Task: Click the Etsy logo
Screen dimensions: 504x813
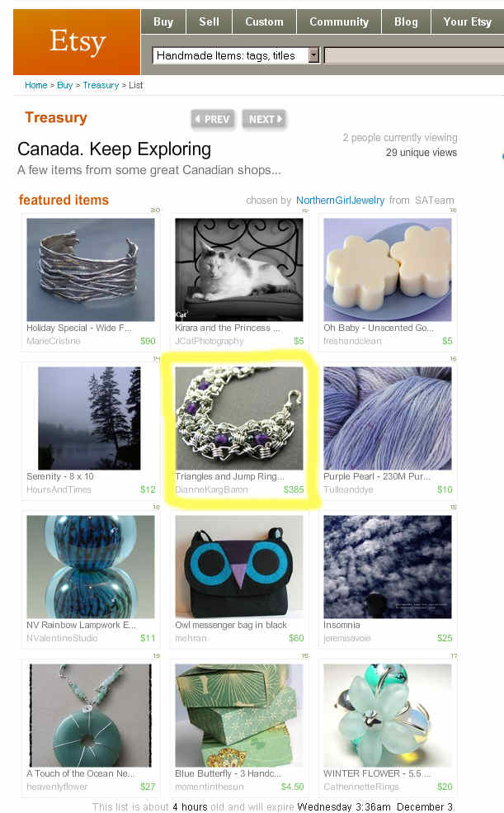Action: 77,42
